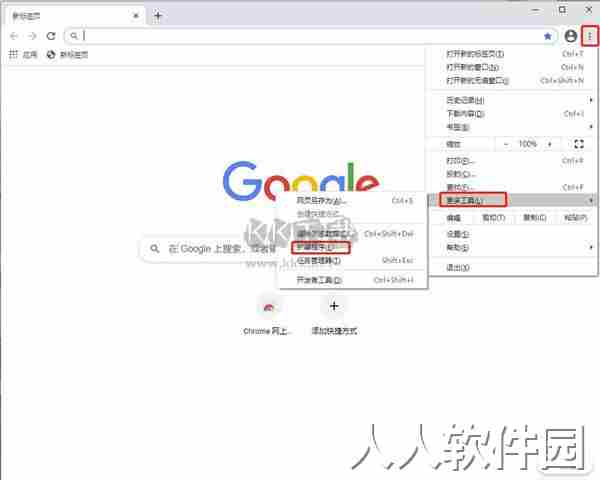Click the search magnifier icon in address bar
Viewport: 600px width, 480px height.
tap(74, 36)
